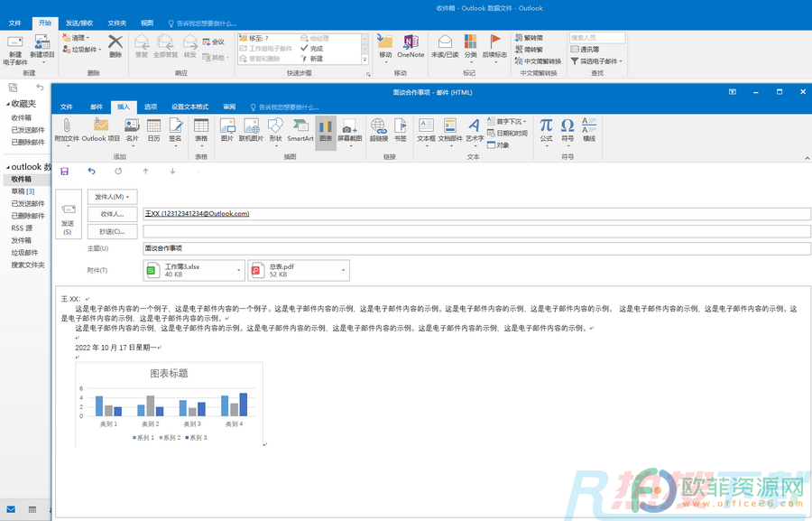812x521 pixels.
Task: Open the File (文件) tab in message window
Action: click(x=66, y=107)
